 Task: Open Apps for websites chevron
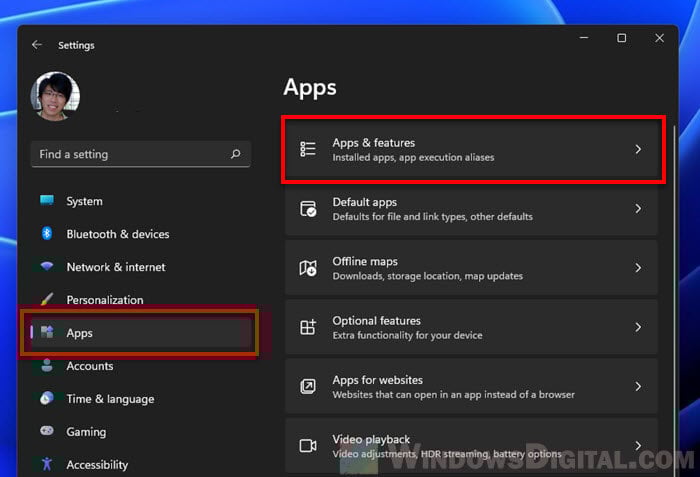tap(638, 386)
